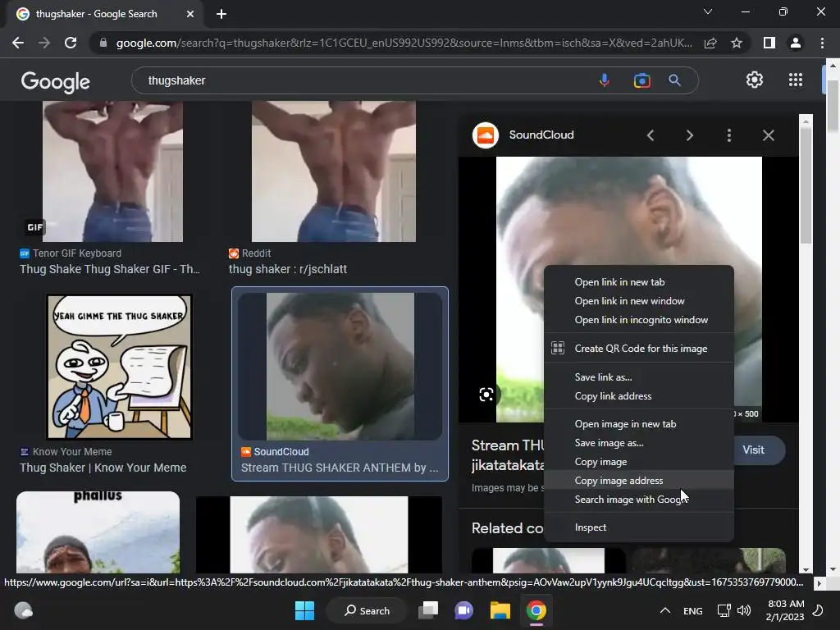Click the preview panel scrollbar

pos(806,185)
